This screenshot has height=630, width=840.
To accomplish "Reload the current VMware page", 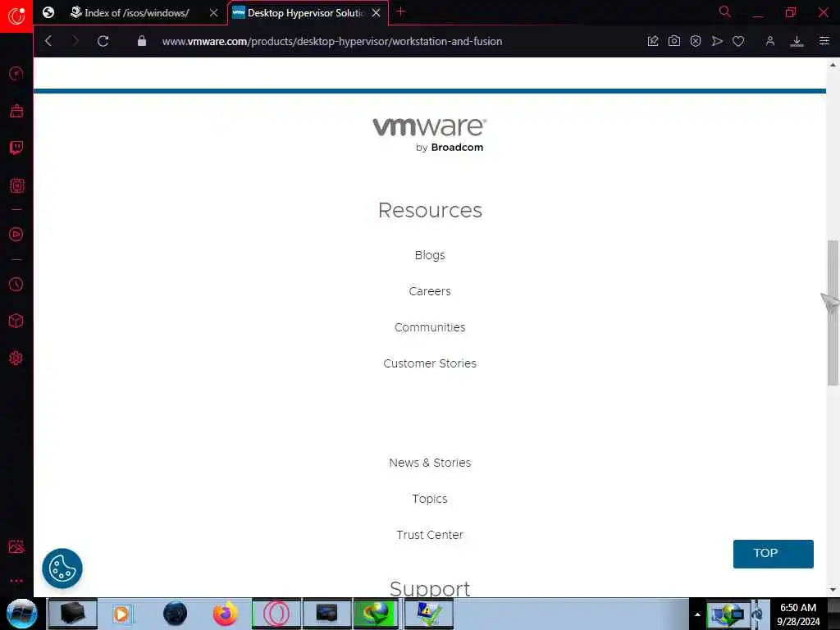I will (103, 41).
